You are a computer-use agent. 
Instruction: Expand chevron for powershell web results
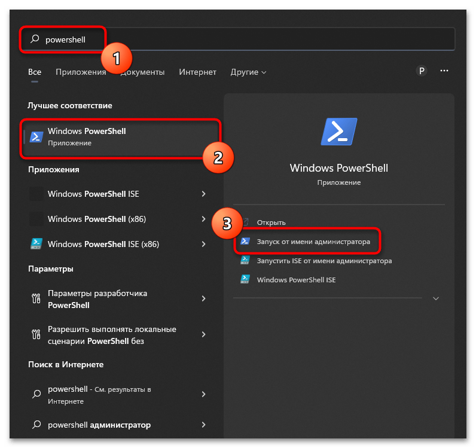[x=203, y=394]
